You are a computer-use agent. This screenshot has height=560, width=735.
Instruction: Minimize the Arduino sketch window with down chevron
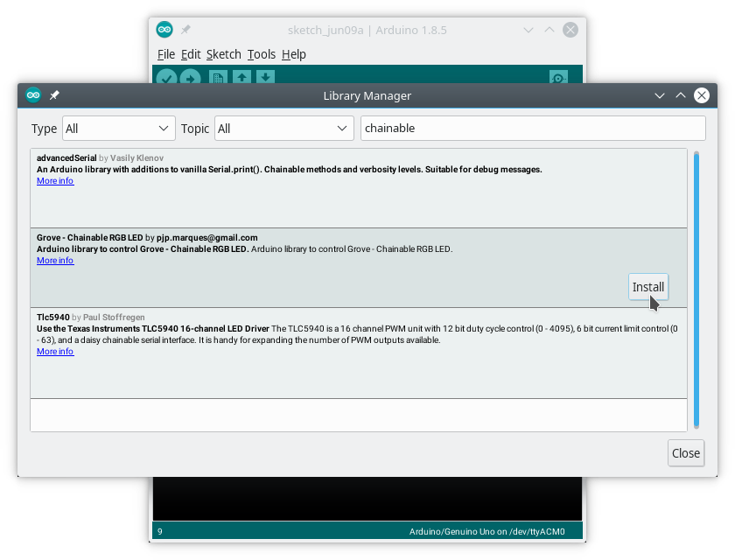pos(528,30)
